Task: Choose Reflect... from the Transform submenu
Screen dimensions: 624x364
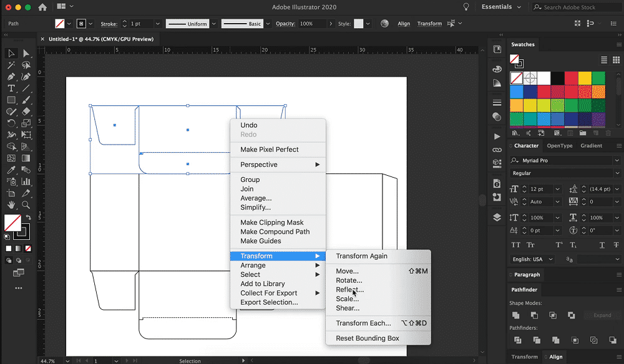Action: [349, 290]
